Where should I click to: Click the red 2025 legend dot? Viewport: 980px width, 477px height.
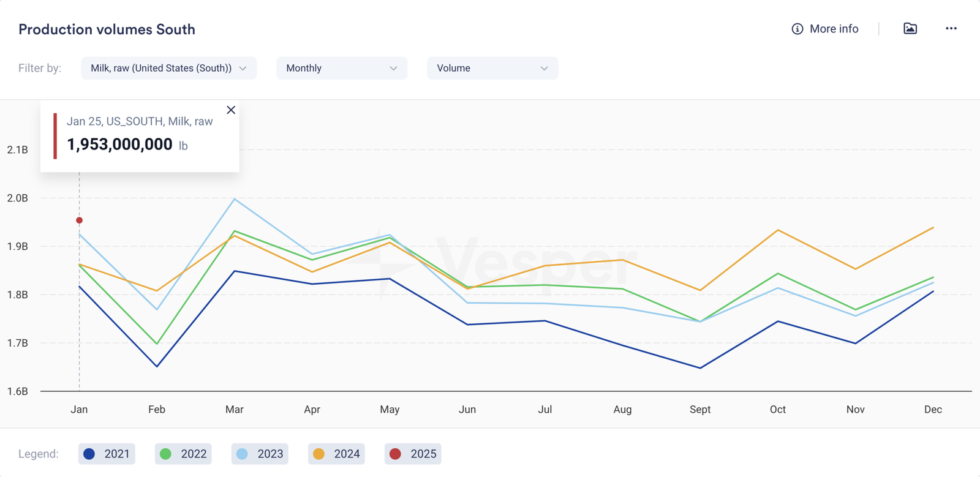pos(396,454)
